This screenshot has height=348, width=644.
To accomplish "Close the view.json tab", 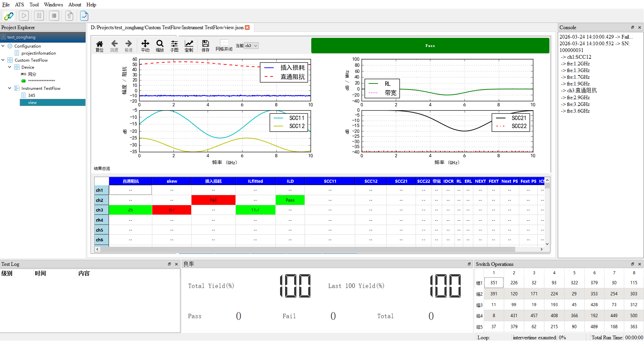I will tap(247, 27).
